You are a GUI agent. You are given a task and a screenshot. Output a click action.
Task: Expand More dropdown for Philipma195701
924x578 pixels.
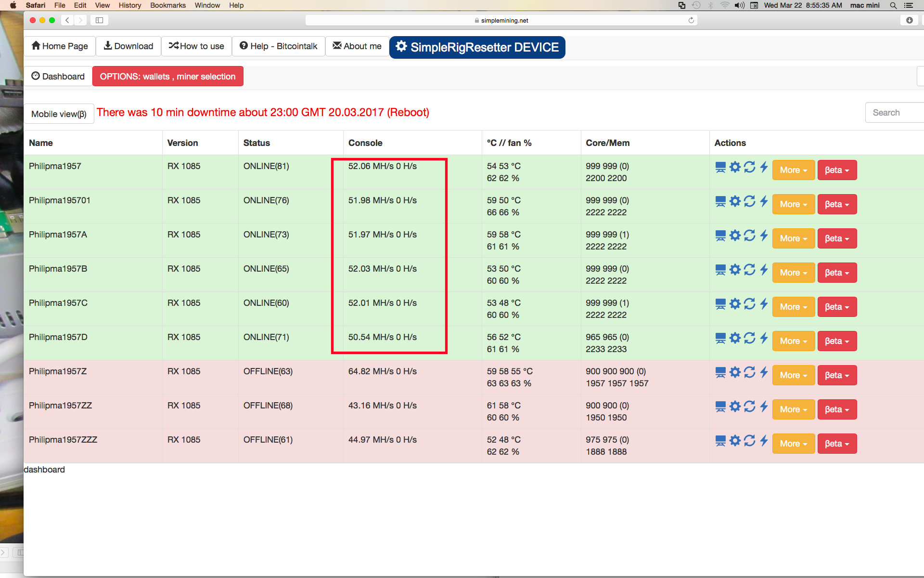point(794,204)
